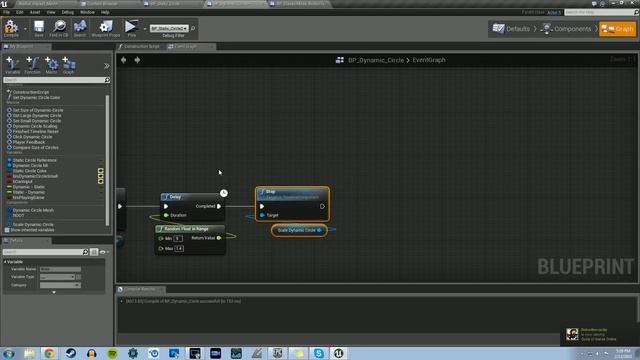
Task: Open the Debug menu
Action: click(x=67, y=12)
